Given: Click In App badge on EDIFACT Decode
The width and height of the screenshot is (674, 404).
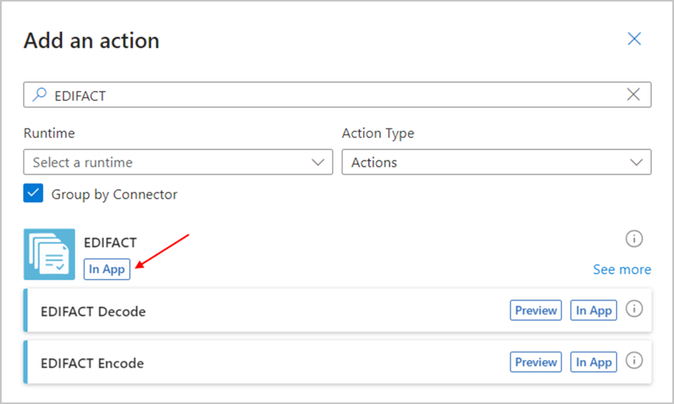Looking at the screenshot, I should coord(593,310).
